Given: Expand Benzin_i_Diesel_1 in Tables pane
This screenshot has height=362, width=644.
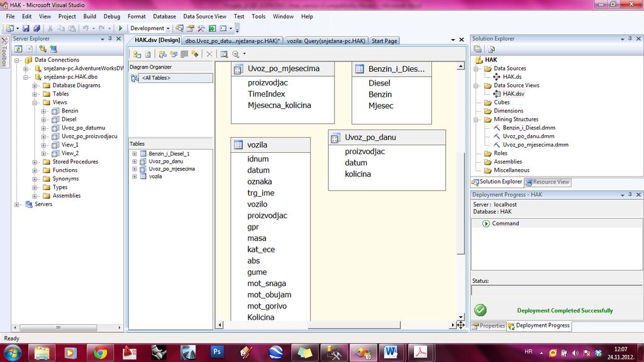Looking at the screenshot, I should tap(135, 153).
